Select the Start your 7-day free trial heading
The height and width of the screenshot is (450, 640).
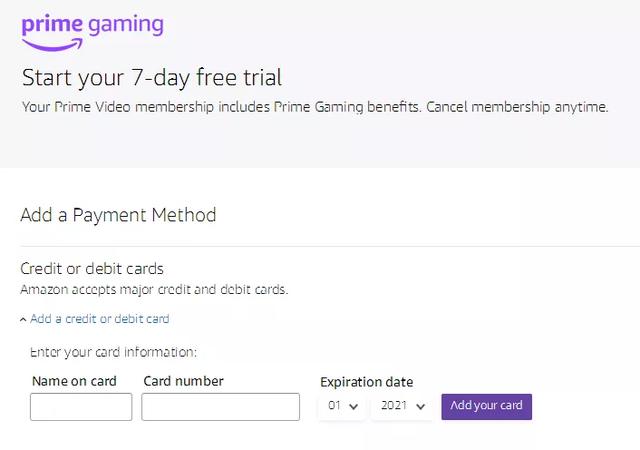point(152,78)
